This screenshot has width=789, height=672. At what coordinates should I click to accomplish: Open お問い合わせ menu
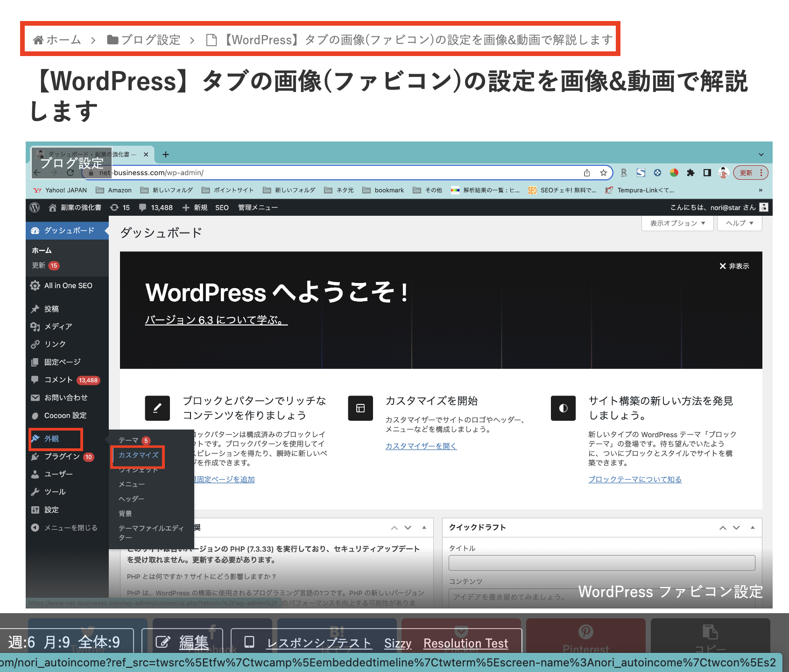point(67,398)
